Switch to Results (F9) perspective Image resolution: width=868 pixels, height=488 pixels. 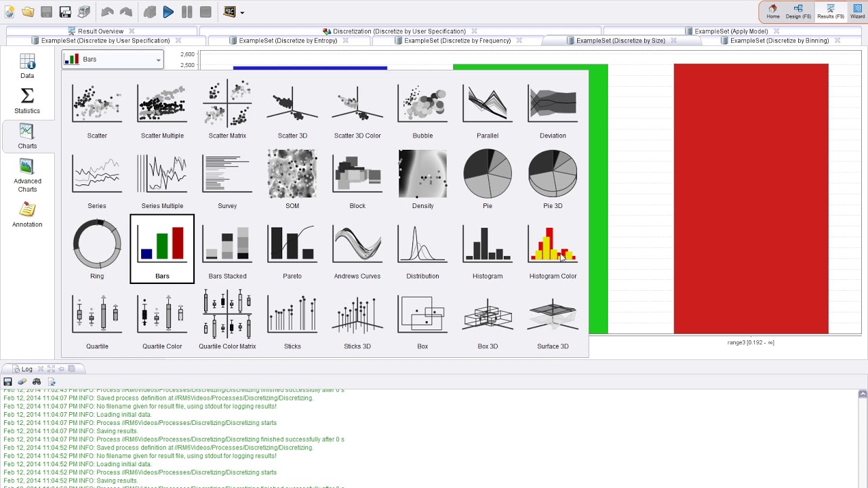coord(831,12)
